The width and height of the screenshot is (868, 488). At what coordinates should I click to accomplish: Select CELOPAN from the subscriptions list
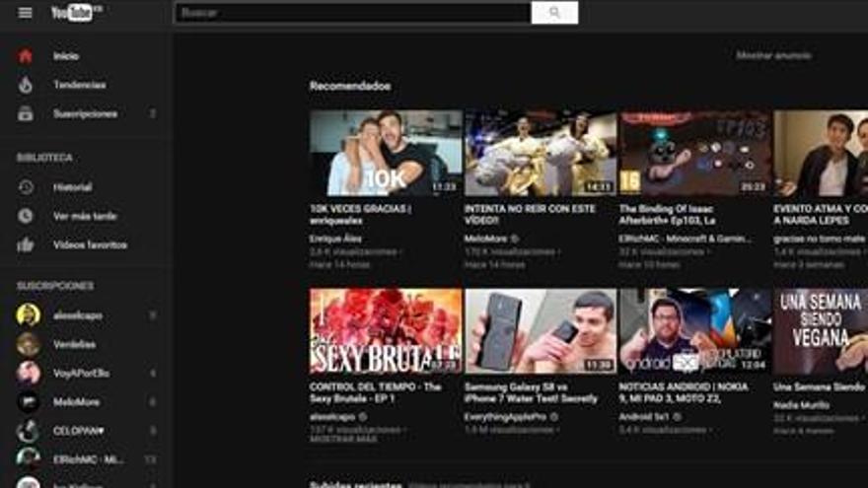coord(77,431)
